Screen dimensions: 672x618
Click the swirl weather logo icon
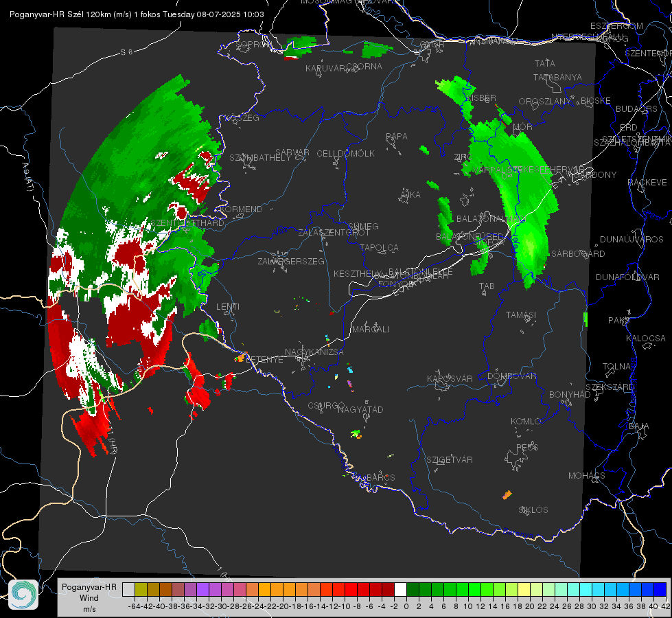[x=23, y=595]
